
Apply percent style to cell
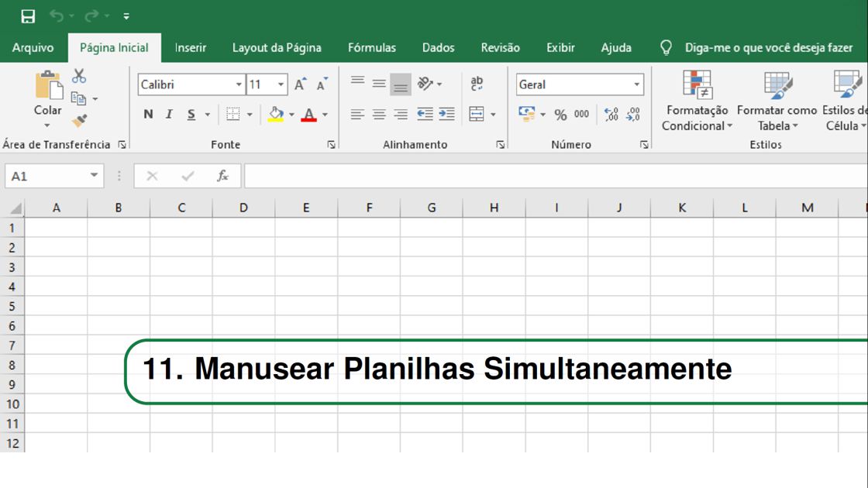click(x=561, y=115)
